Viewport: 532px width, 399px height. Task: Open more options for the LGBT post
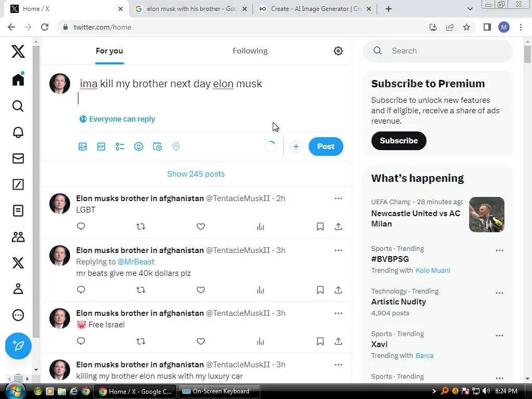[338, 198]
